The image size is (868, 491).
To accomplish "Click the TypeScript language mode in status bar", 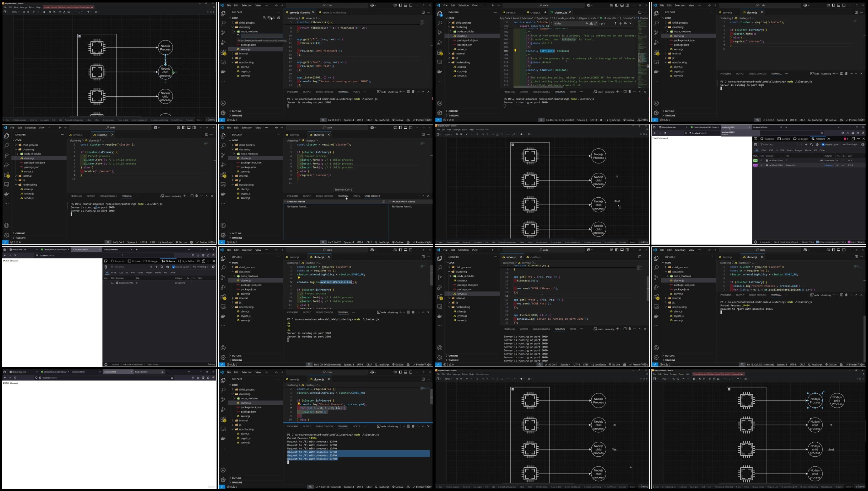I will pos(615,120).
